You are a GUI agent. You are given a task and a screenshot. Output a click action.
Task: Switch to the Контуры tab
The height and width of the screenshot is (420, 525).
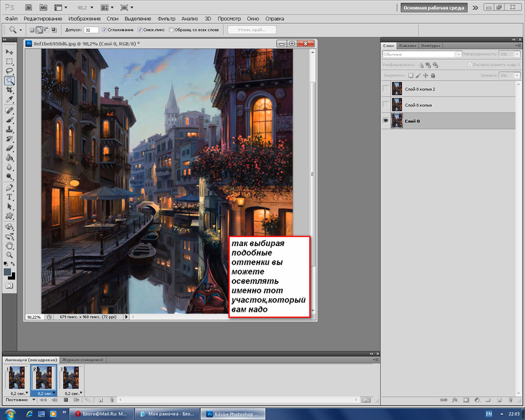430,45
